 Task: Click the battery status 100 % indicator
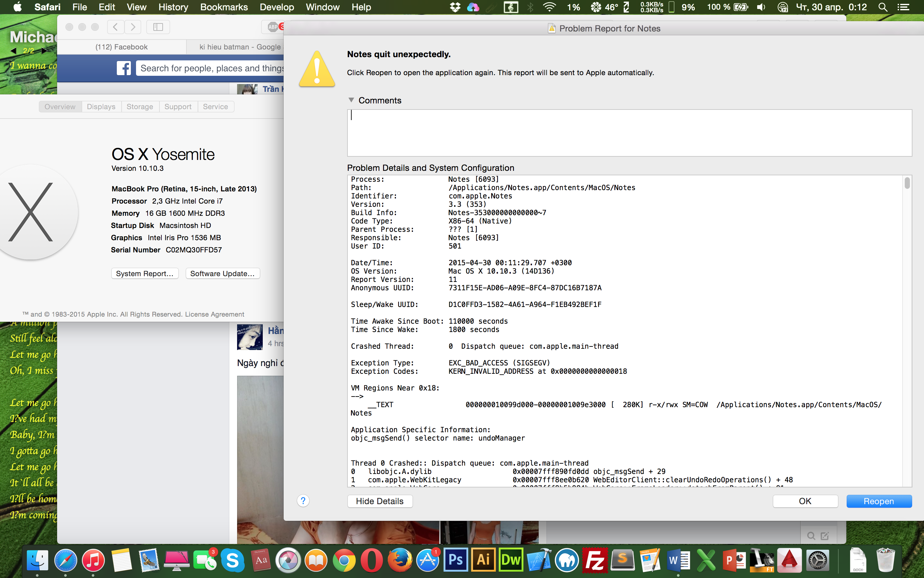point(728,7)
